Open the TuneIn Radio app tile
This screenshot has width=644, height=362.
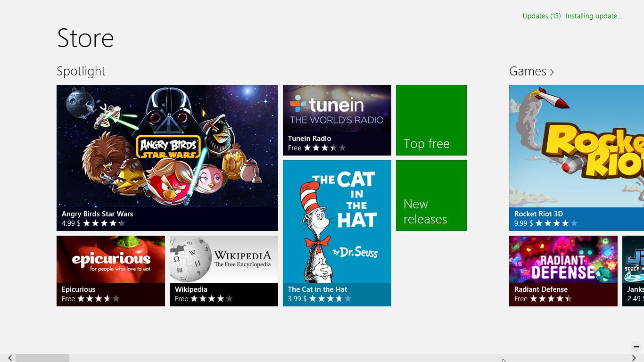(x=337, y=120)
